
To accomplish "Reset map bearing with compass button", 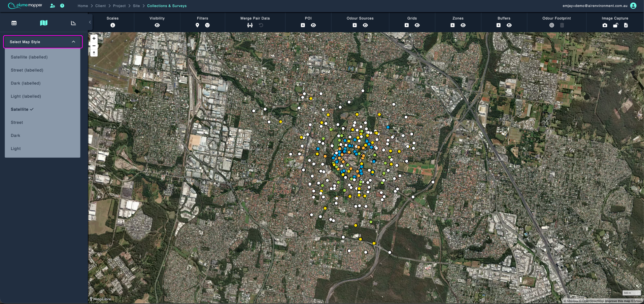I will click(94, 53).
